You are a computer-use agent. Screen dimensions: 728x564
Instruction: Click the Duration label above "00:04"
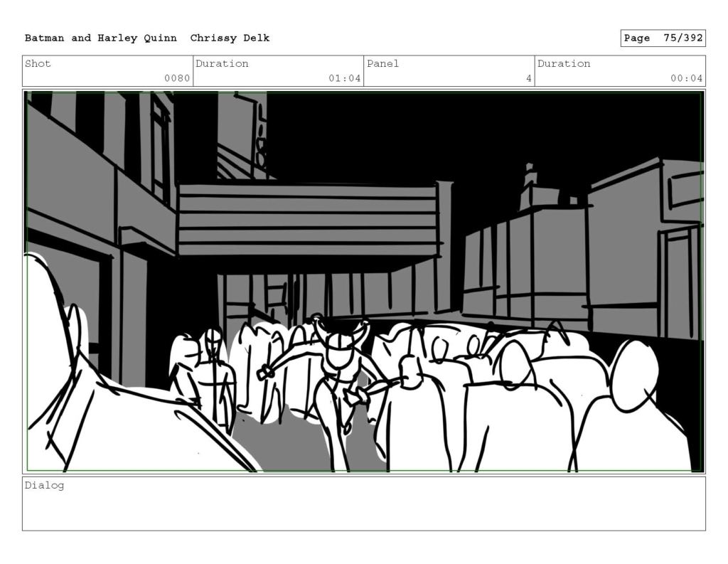pos(564,63)
